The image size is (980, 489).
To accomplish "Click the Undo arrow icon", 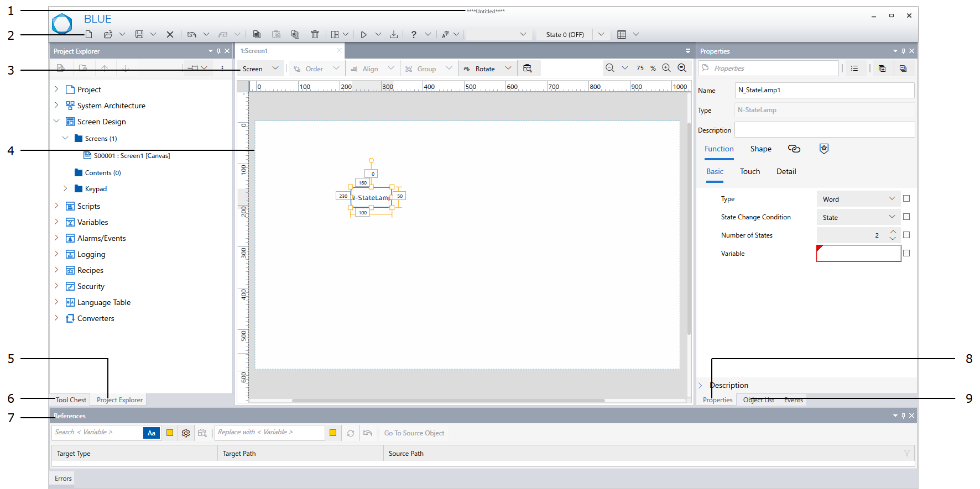I will click(191, 34).
